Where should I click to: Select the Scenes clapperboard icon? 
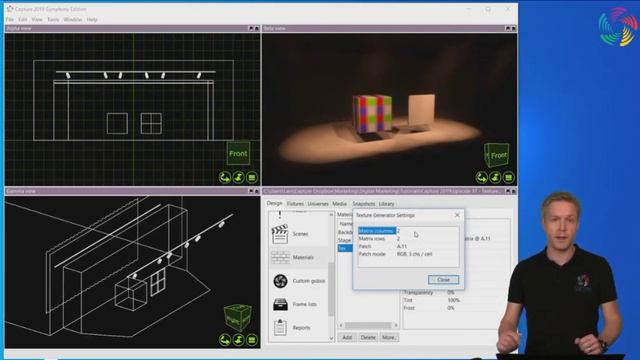point(280,234)
